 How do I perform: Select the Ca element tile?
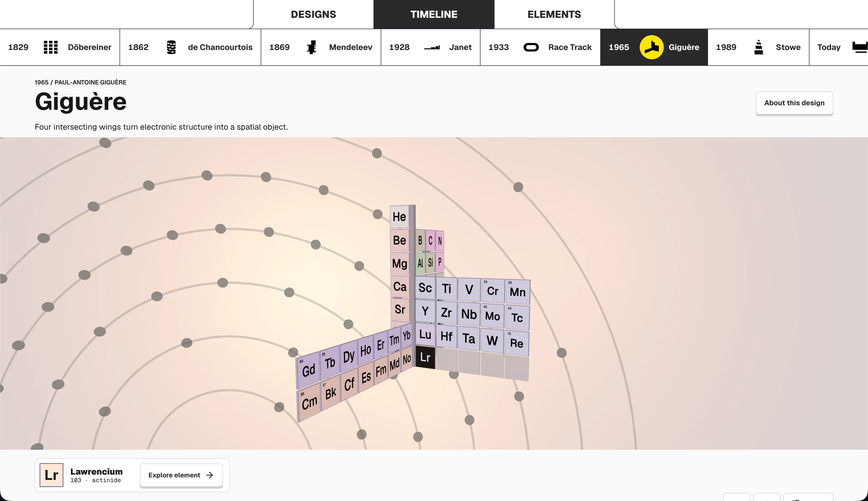click(x=400, y=286)
